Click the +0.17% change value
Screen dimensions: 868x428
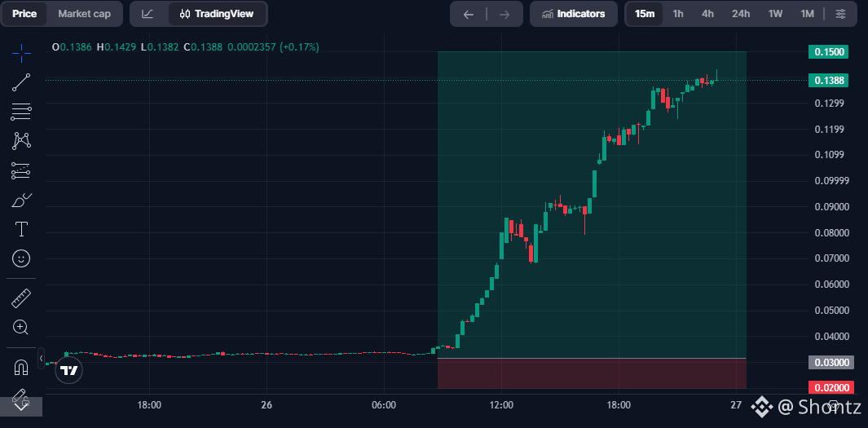[x=299, y=47]
